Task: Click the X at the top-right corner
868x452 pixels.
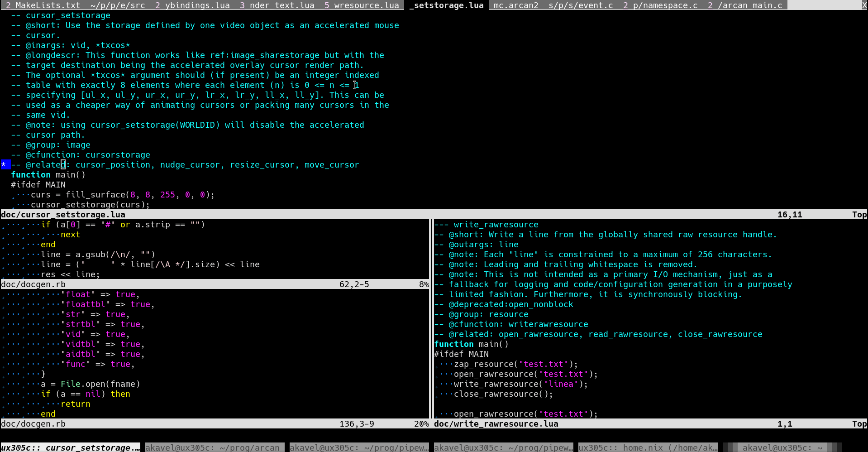Action: coord(863,5)
